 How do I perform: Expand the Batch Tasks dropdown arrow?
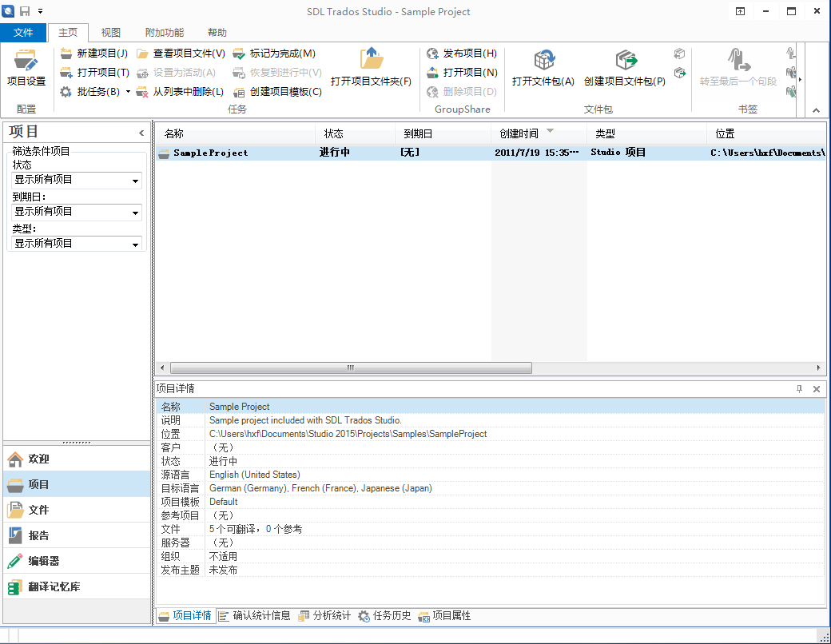coord(128,92)
